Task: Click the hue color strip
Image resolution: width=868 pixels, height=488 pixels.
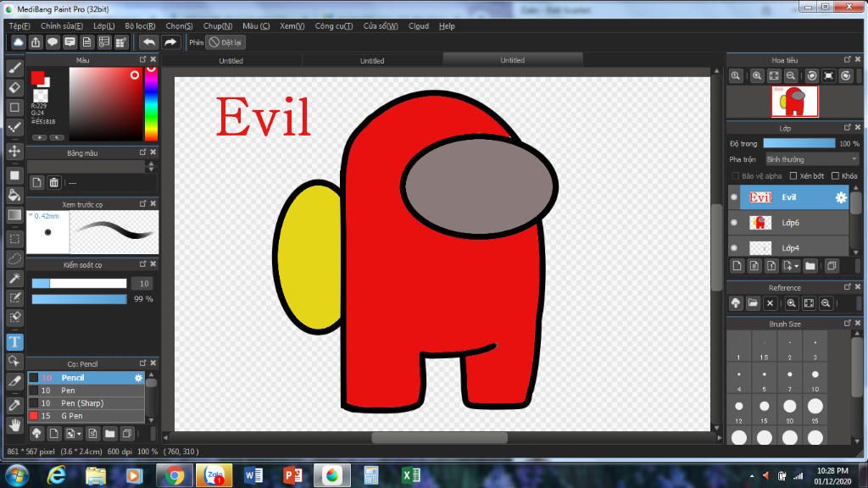Action: tap(151, 104)
